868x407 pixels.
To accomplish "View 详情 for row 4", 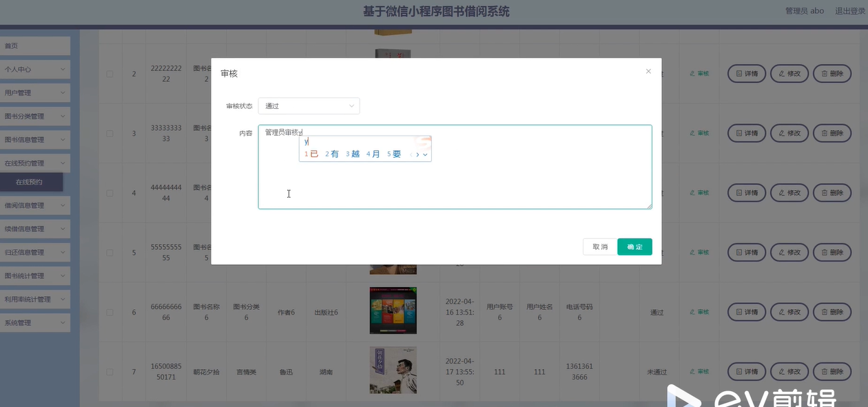I will 747,193.
